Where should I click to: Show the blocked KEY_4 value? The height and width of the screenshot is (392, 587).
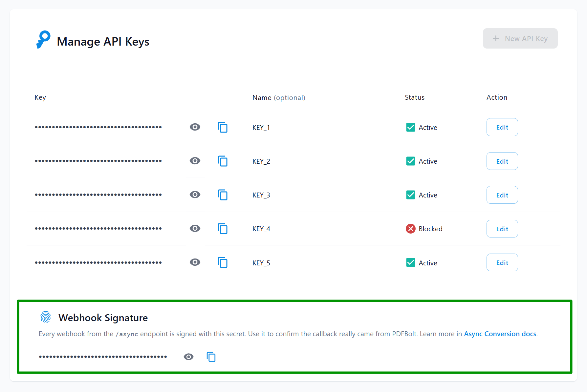pos(195,229)
